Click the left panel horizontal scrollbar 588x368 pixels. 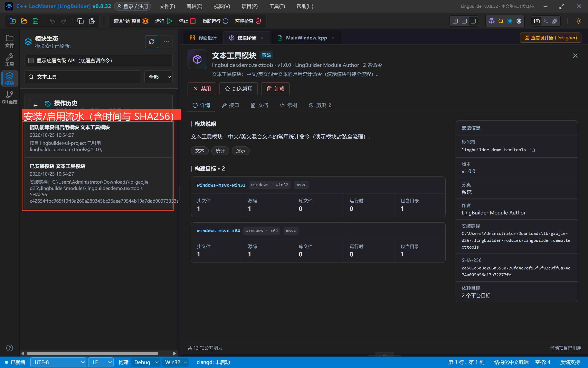(92, 353)
